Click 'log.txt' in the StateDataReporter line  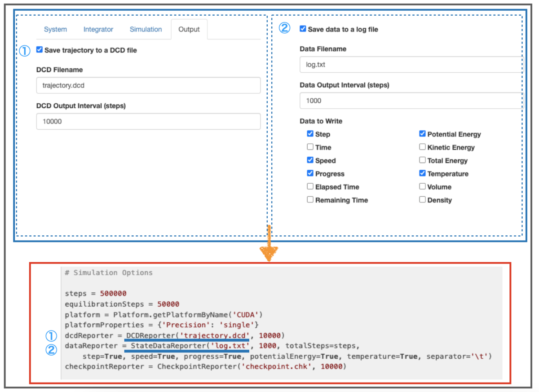[230, 346]
